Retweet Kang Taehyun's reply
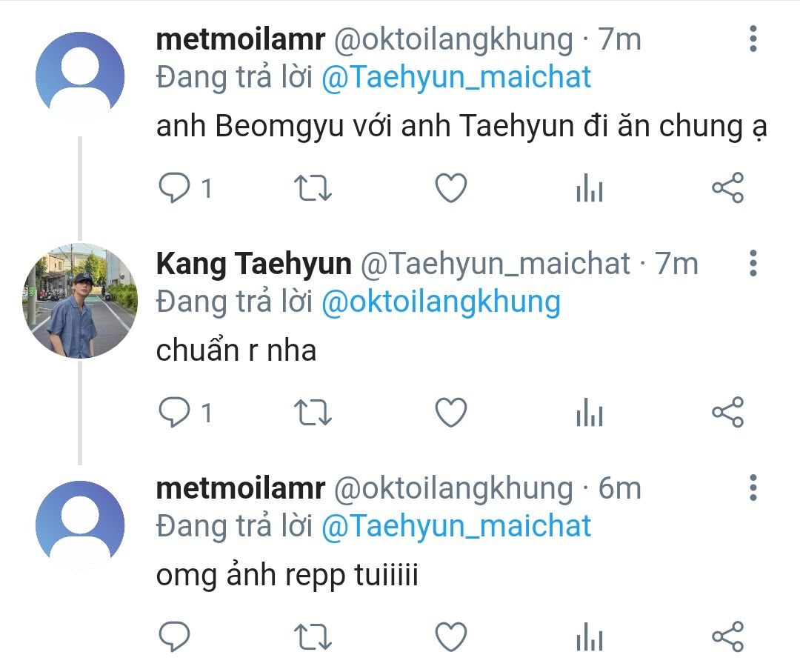The width and height of the screenshot is (800, 672). [313, 413]
